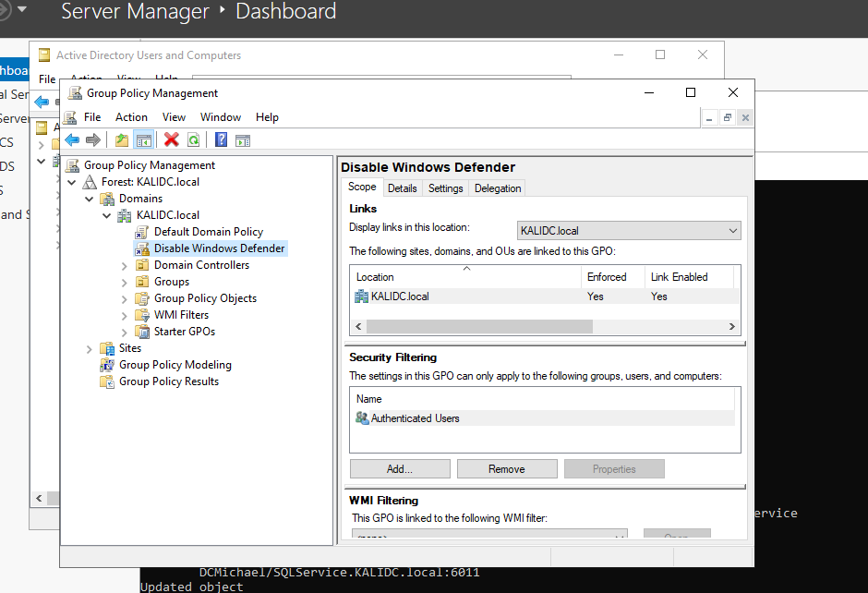Click the Group Policy Objects folder icon
This screenshot has width=868, height=593.
coord(142,298)
